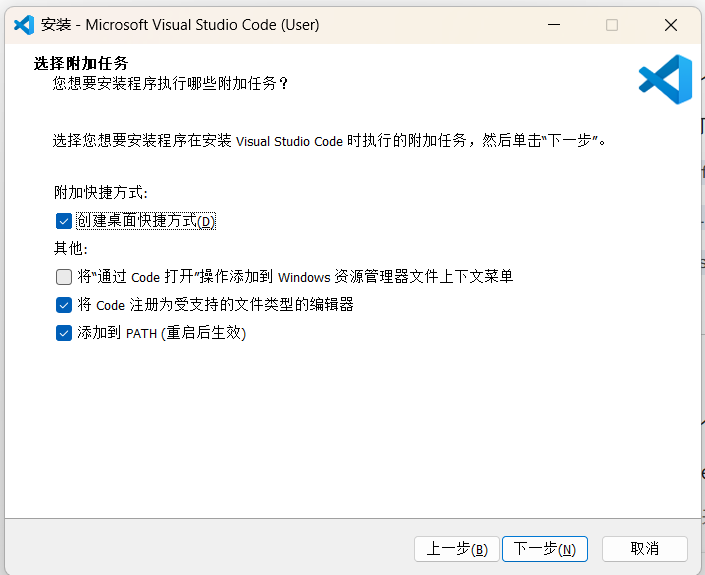Click the large VS Code logo
The width and height of the screenshot is (705, 575).
point(665,80)
